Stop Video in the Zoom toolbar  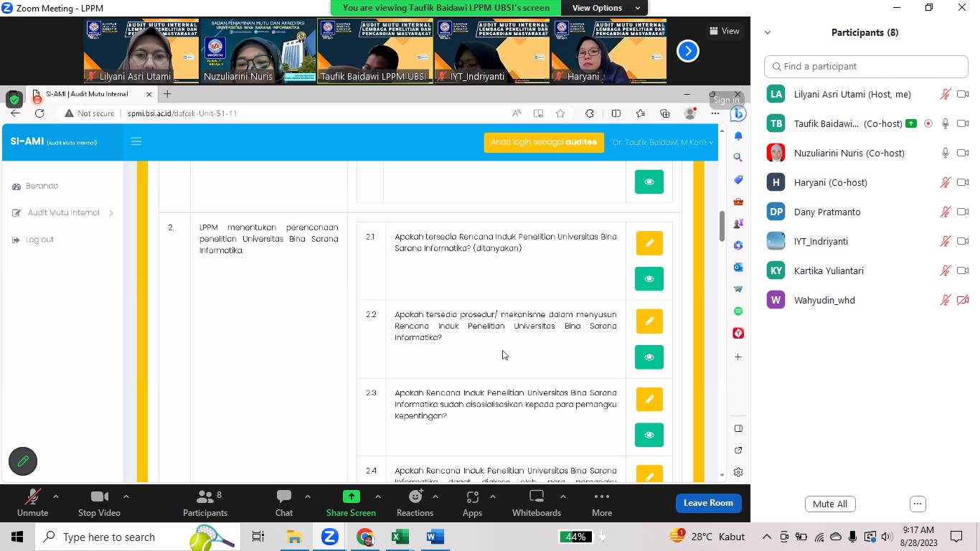[x=99, y=503]
